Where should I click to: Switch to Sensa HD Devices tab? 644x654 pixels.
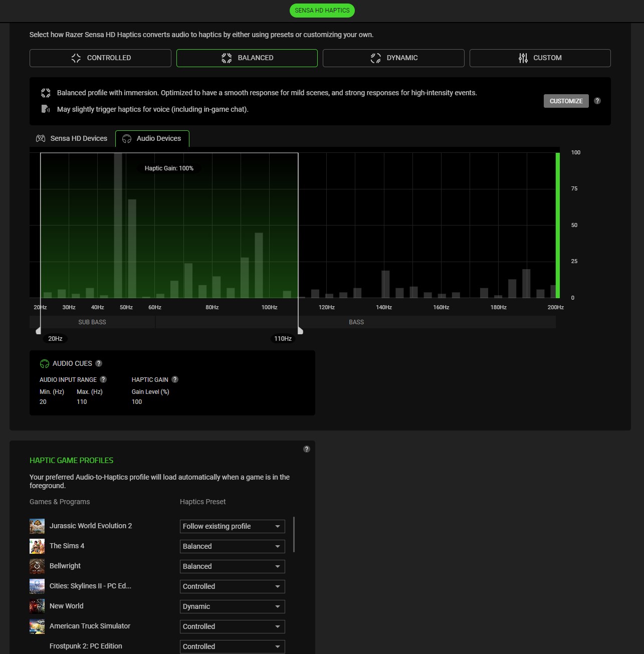(72, 138)
